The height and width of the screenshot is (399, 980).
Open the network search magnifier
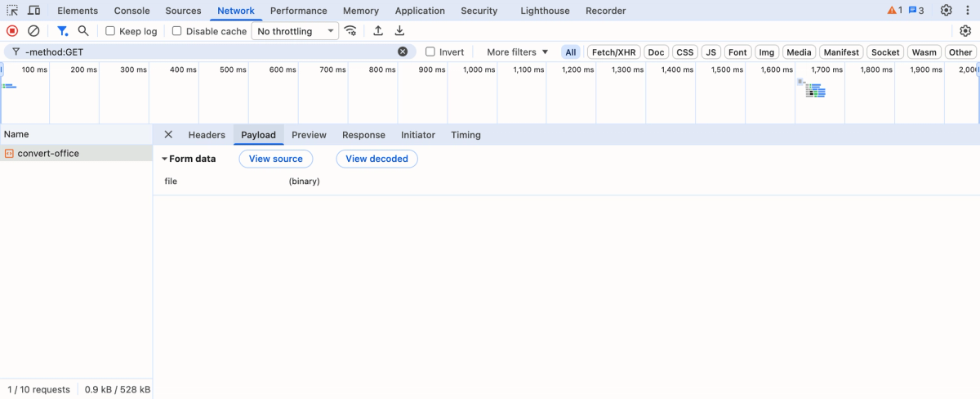point(83,31)
